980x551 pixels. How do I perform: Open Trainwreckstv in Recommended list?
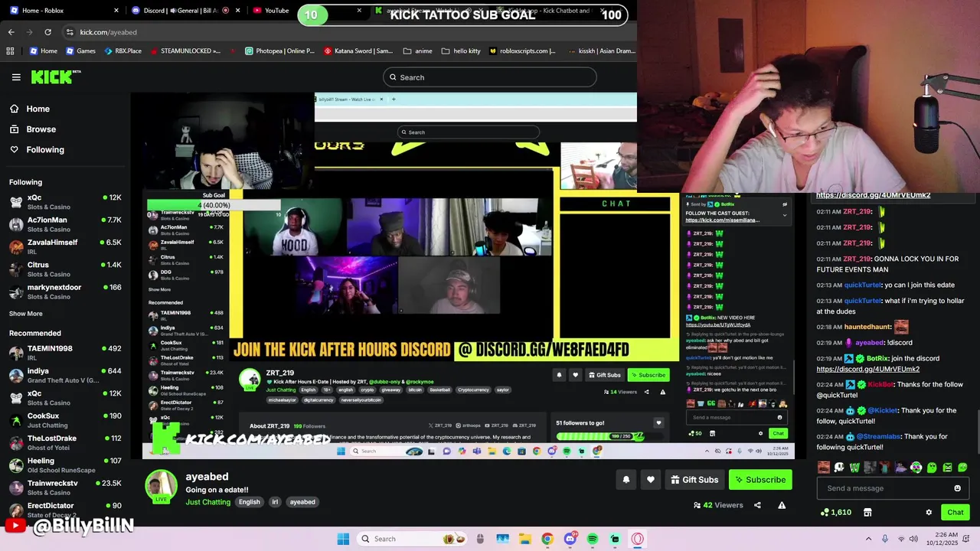click(65, 487)
